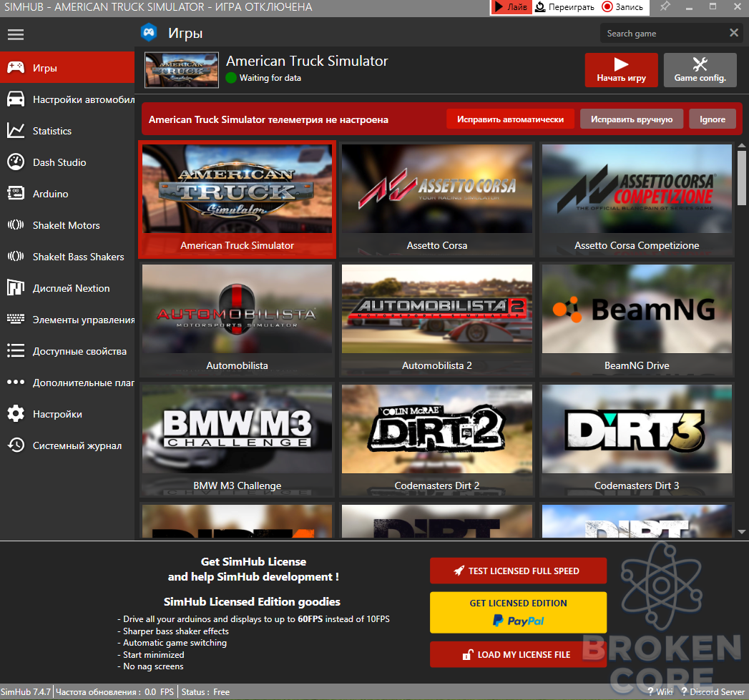Viewport: 749px width, 700px height.
Task: Click the Лайв button in title bar
Action: [511, 7]
